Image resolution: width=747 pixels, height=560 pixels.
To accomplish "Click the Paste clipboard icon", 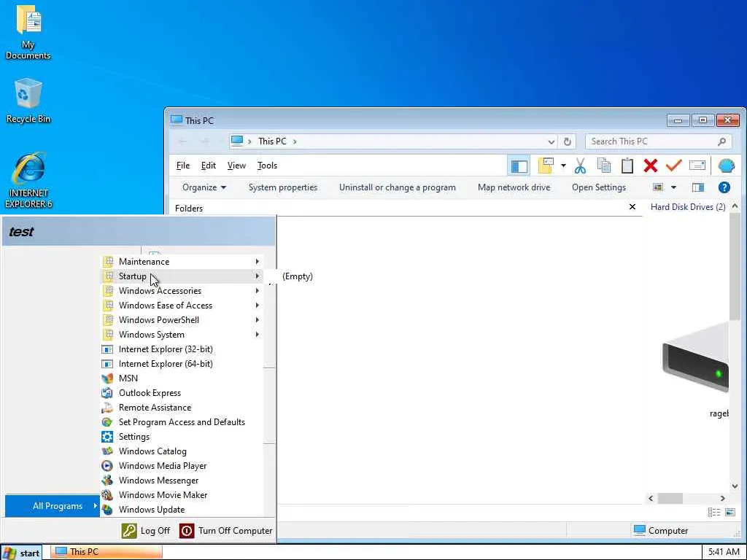I will coord(627,166).
